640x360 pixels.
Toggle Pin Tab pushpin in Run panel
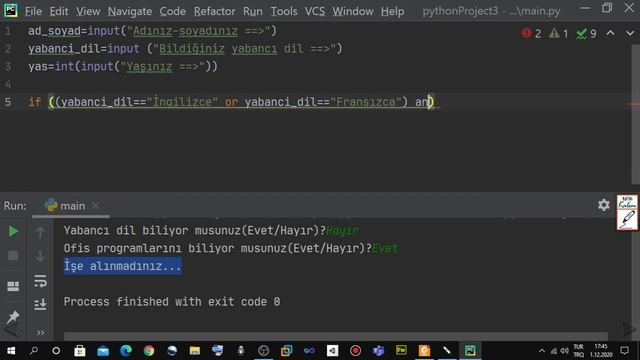click(13, 316)
